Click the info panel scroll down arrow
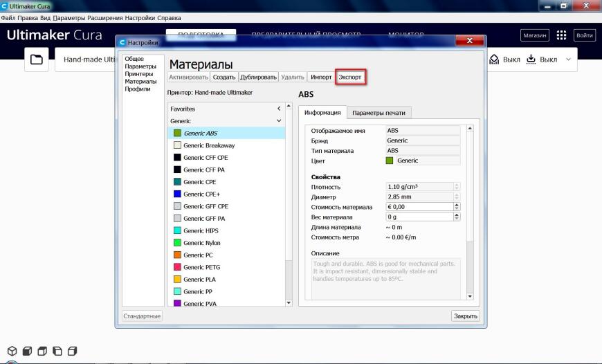 [x=470, y=296]
